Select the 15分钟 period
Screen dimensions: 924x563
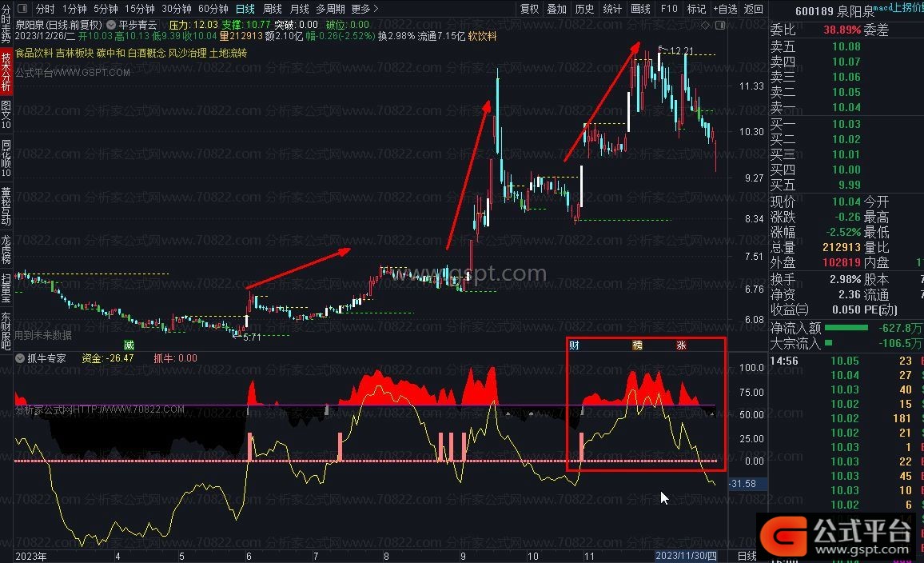(x=140, y=9)
